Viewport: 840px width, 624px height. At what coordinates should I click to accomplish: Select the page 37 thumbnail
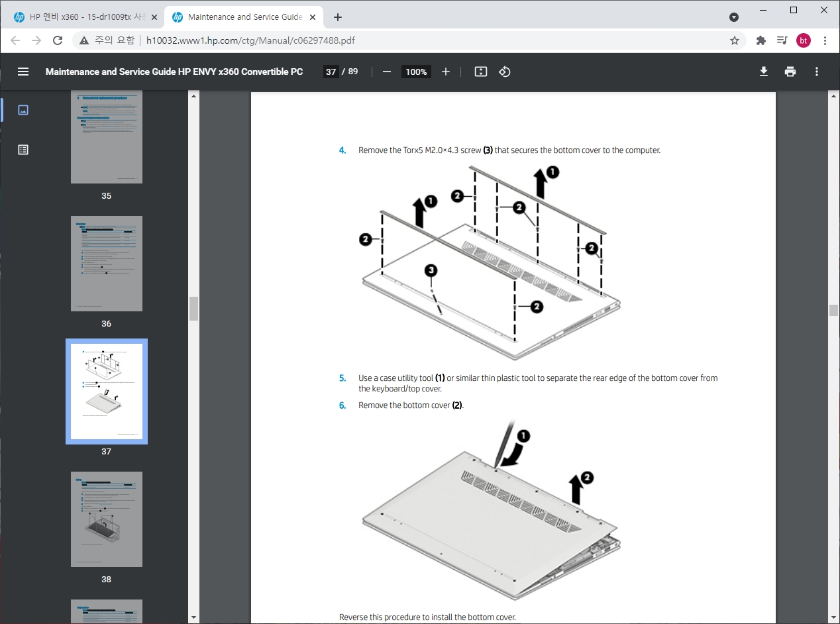pyautogui.click(x=107, y=391)
